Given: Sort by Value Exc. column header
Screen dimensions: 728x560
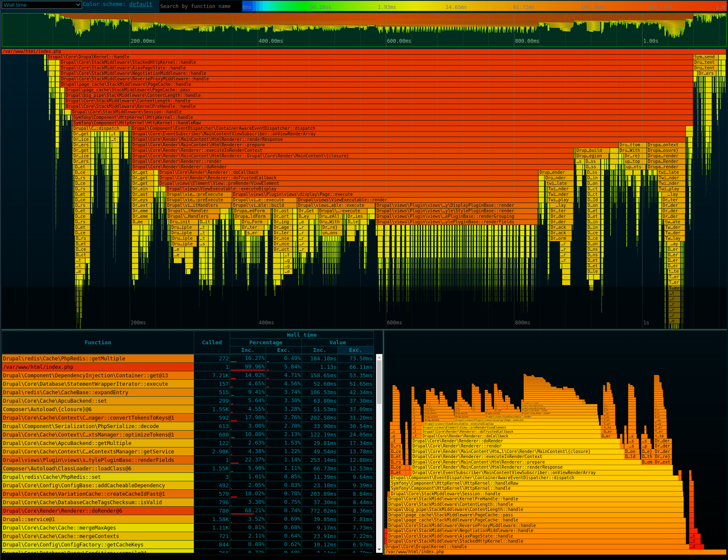Looking at the screenshot, I should click(355, 350).
